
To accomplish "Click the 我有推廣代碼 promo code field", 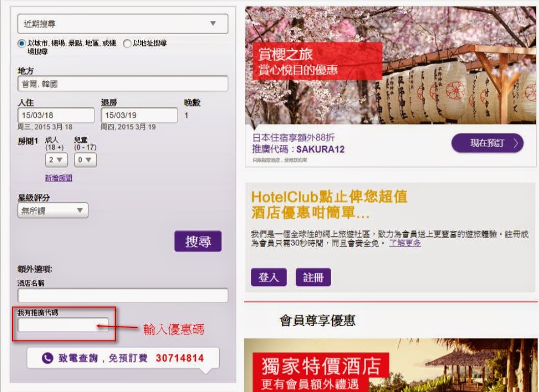I will coord(63,325).
